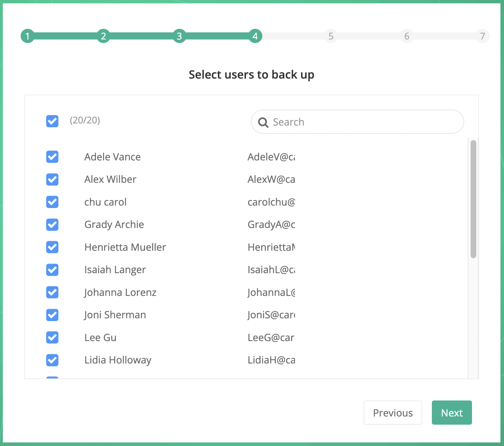
Task: Select the Adele Vance name
Action: 112,157
